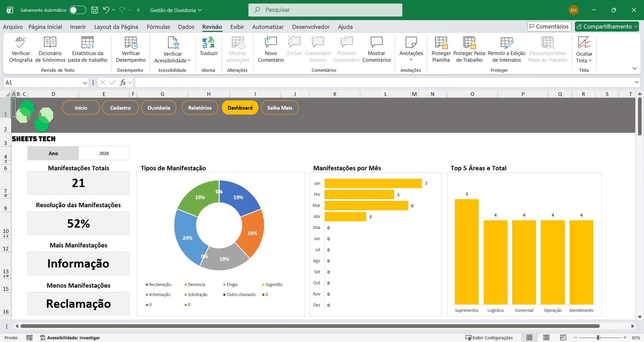Click the Relatórios navigation button
Screen dimensions: 644x342
(x=200, y=108)
